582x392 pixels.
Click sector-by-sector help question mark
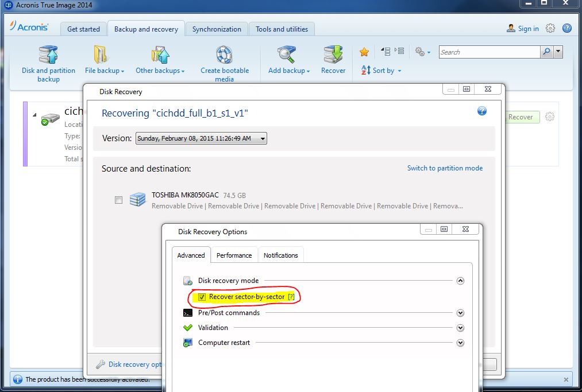coord(291,297)
